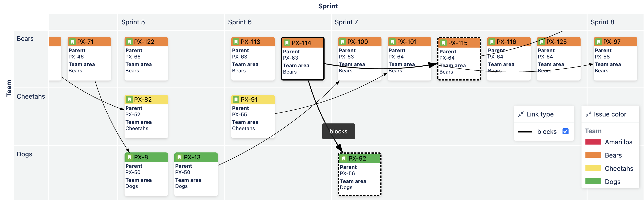Click the Dogs green color swatch
Image resolution: width=644 pixels, height=200 pixels.
tap(593, 181)
